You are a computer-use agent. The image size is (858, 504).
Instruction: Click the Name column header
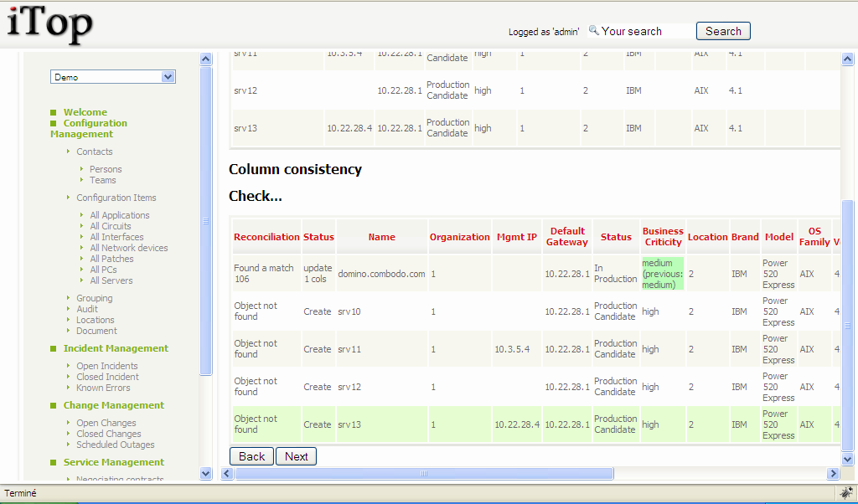(x=381, y=237)
